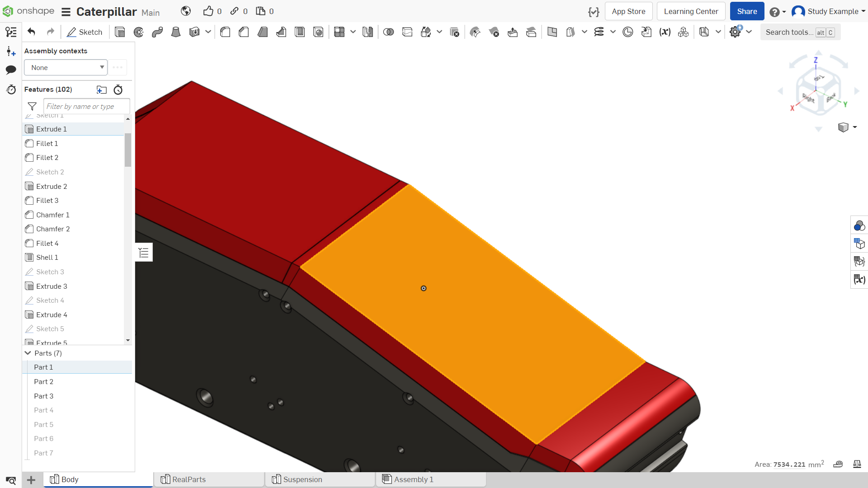Toggle the Features list sidebar icon
868x488 pixels.
[11, 32]
